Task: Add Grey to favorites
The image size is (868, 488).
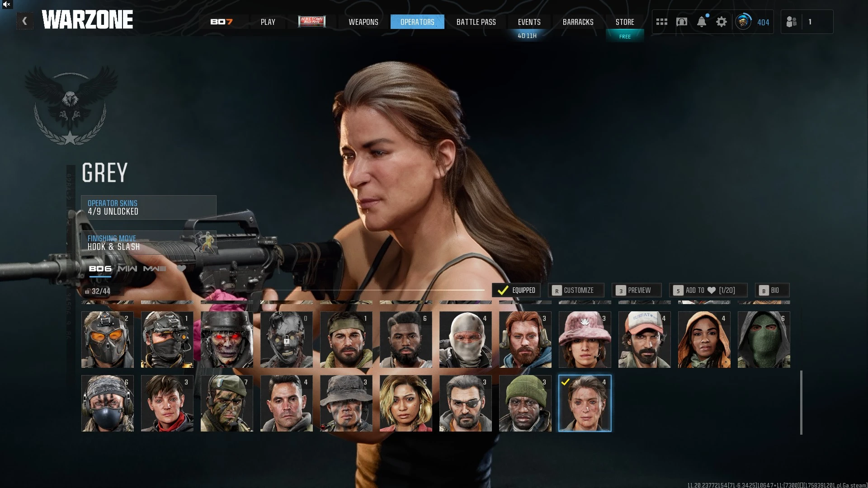Action: tap(708, 290)
